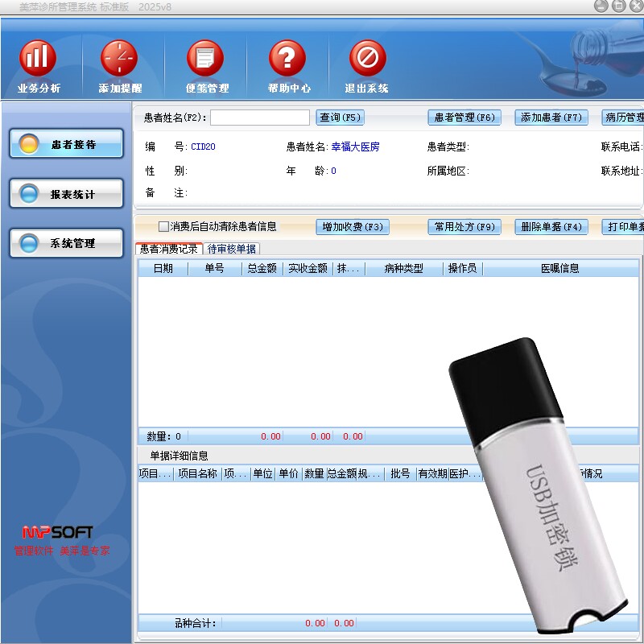This screenshot has width=644, height=644.
Task: Open 业务分析 business analysis icon
Action: (x=37, y=58)
